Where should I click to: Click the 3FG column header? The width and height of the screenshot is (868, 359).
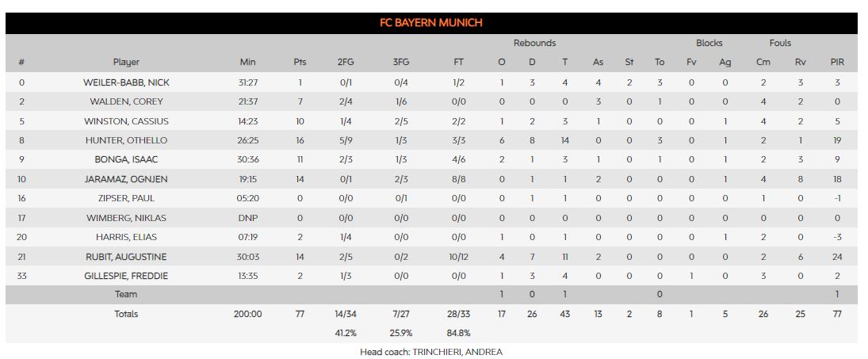[x=402, y=62]
